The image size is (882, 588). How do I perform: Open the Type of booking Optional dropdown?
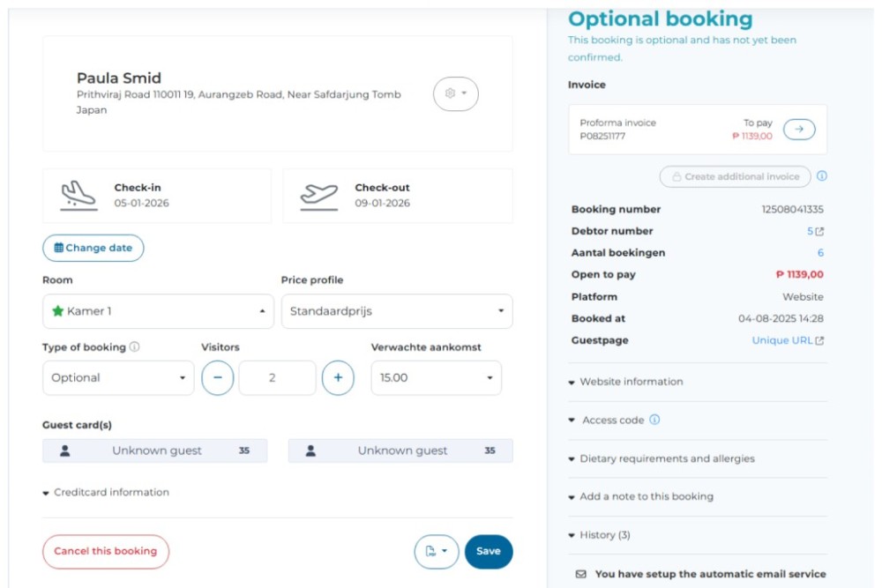pos(117,378)
